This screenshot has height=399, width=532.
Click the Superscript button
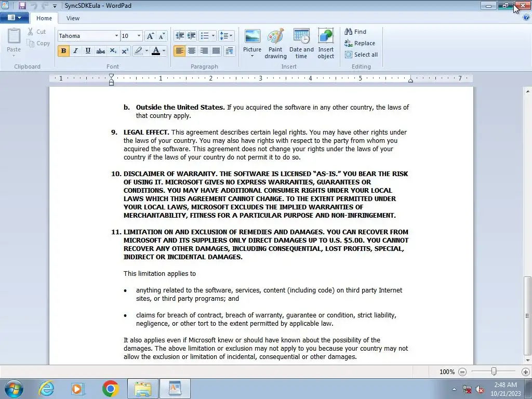pyautogui.click(x=125, y=51)
